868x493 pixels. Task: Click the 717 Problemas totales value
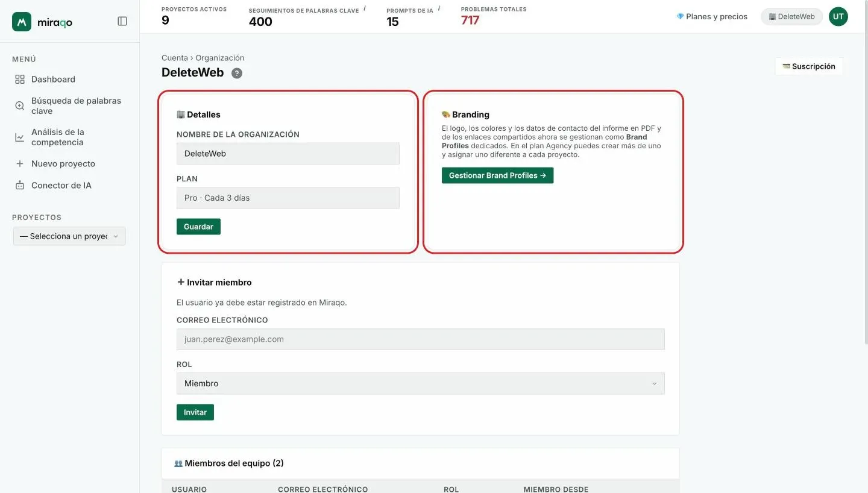pos(470,20)
